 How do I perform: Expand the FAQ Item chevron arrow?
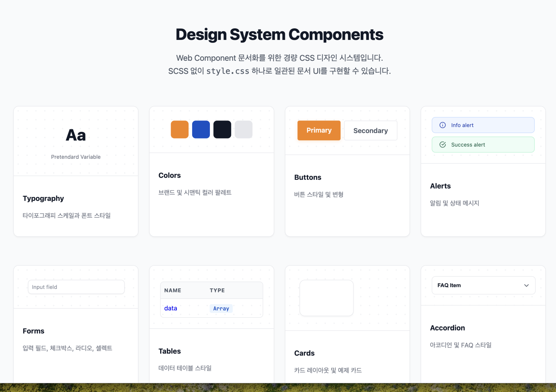[x=526, y=285]
